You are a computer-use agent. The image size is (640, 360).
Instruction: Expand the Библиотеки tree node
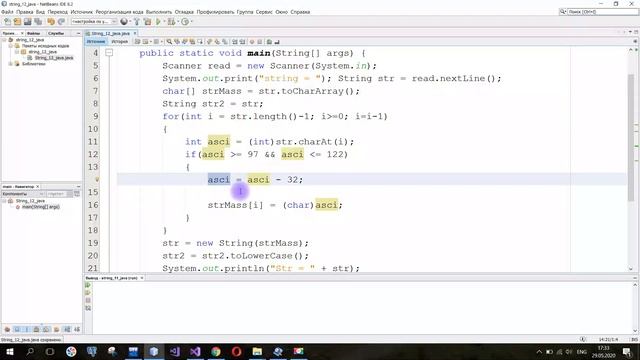(11, 64)
